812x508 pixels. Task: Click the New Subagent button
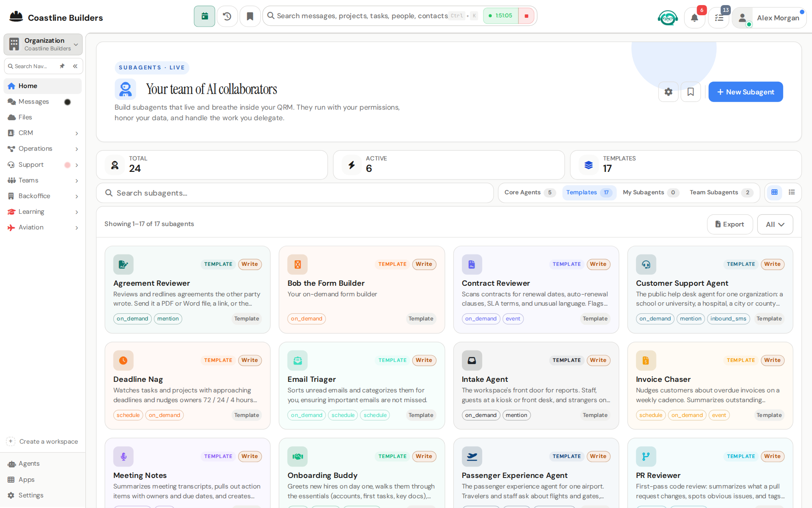[746, 92]
